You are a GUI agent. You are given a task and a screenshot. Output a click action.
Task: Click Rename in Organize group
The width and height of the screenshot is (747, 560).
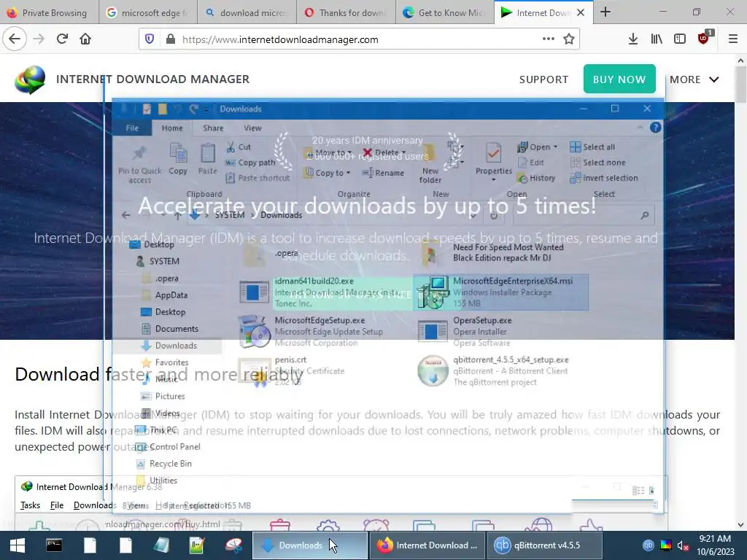click(x=383, y=173)
